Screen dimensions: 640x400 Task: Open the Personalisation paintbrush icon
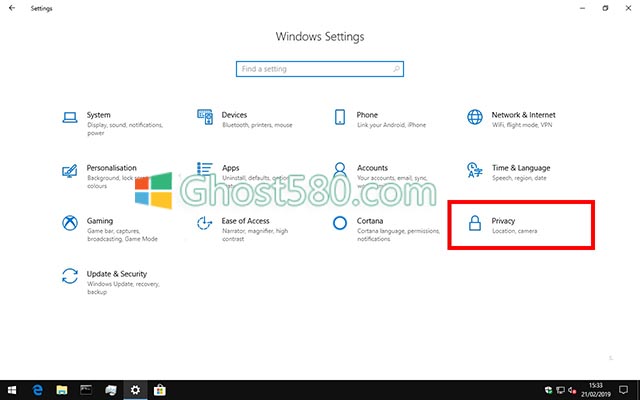(69, 171)
